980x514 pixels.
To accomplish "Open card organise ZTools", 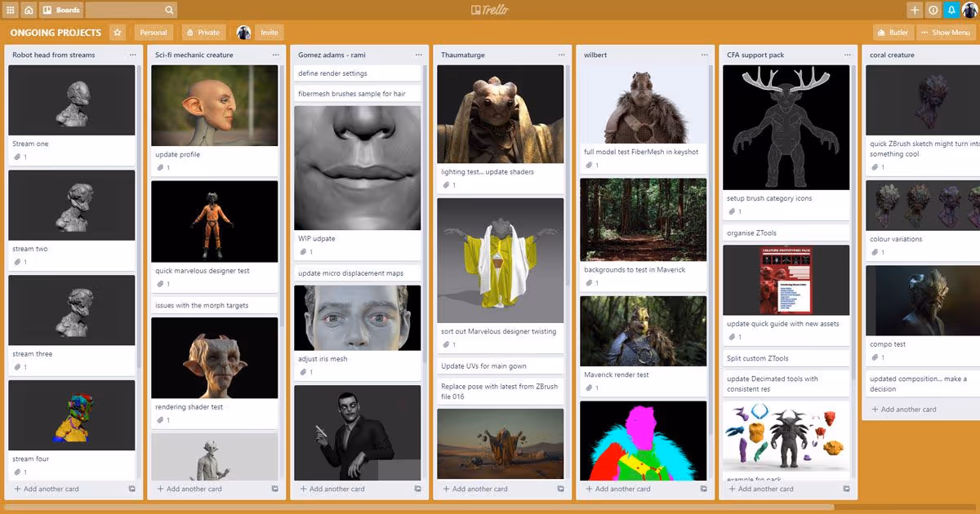I will pyautogui.click(x=786, y=233).
